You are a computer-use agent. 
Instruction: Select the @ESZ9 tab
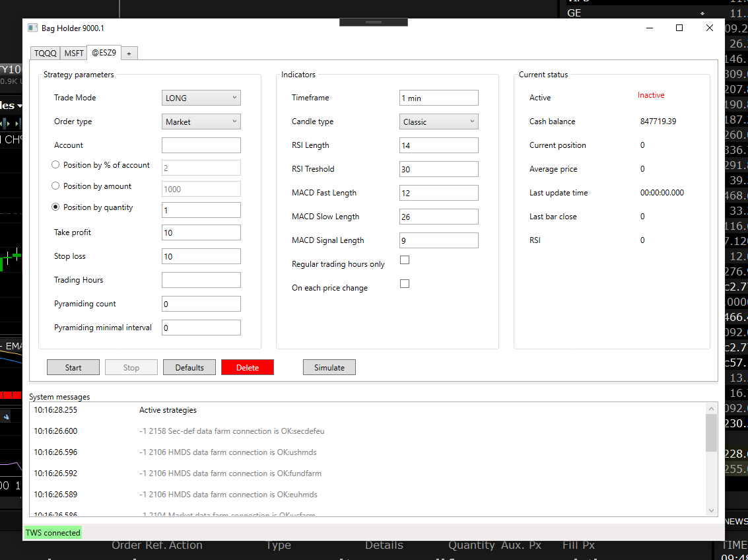104,52
